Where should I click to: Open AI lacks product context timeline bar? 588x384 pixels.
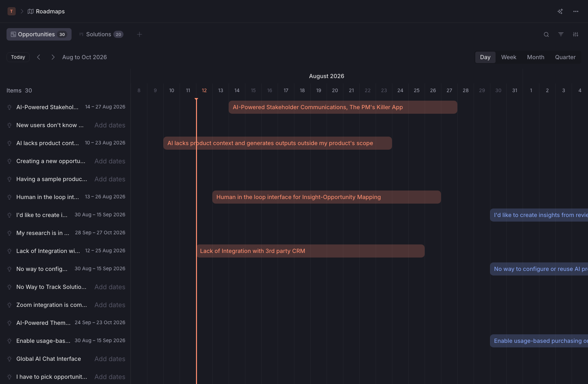tap(278, 143)
